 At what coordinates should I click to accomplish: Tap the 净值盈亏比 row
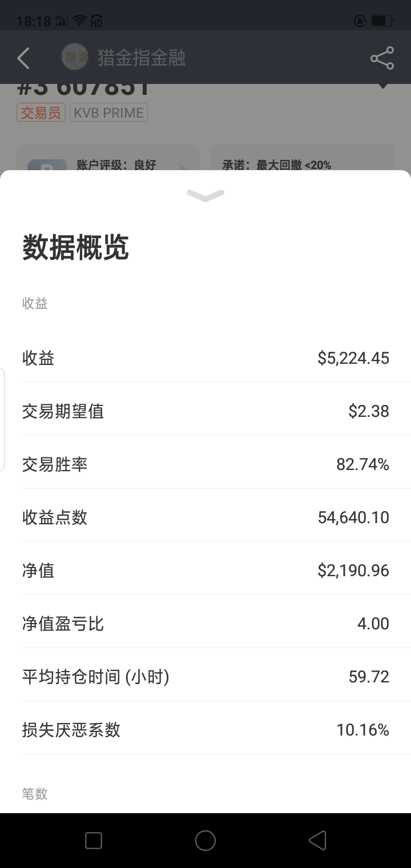click(205, 624)
